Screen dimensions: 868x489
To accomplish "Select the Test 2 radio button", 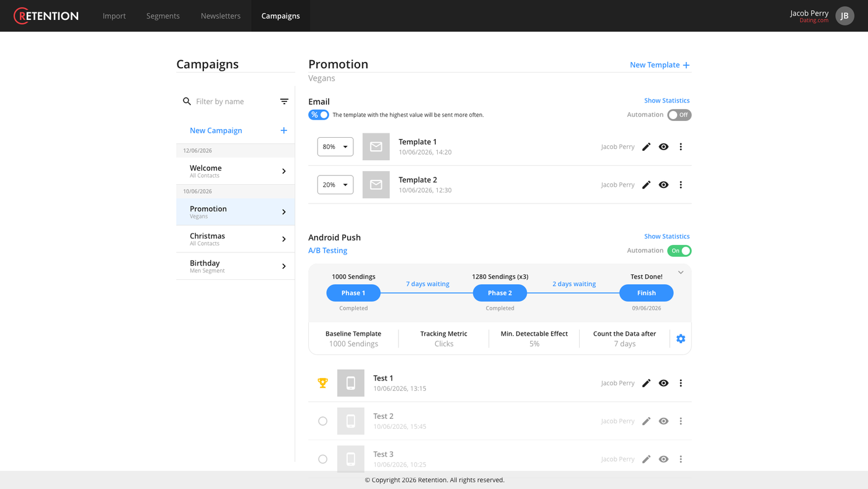I will tap(322, 421).
